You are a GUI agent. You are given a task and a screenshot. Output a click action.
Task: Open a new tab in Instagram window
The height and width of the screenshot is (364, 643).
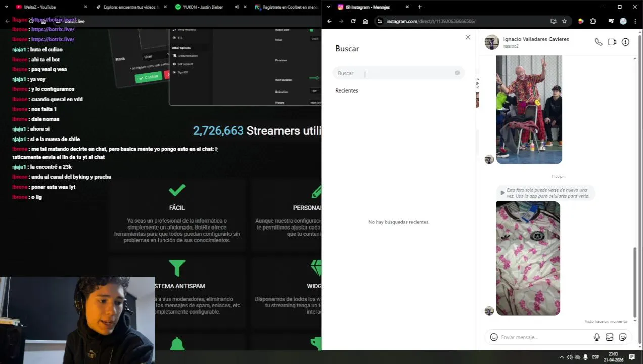click(x=419, y=7)
